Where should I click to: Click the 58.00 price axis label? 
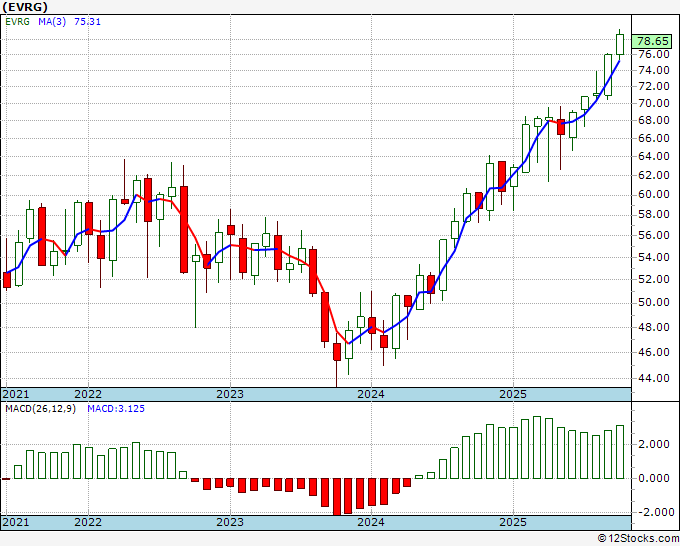[654, 214]
